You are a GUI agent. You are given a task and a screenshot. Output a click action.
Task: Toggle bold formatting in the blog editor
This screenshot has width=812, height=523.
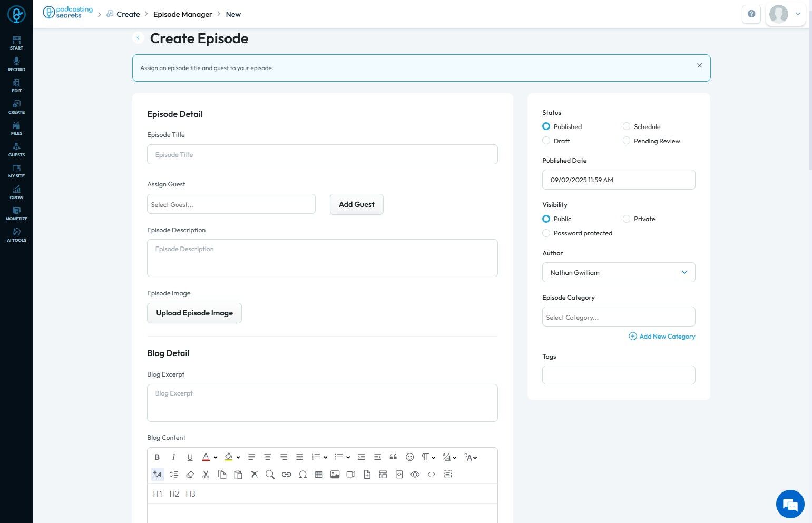[x=157, y=457]
